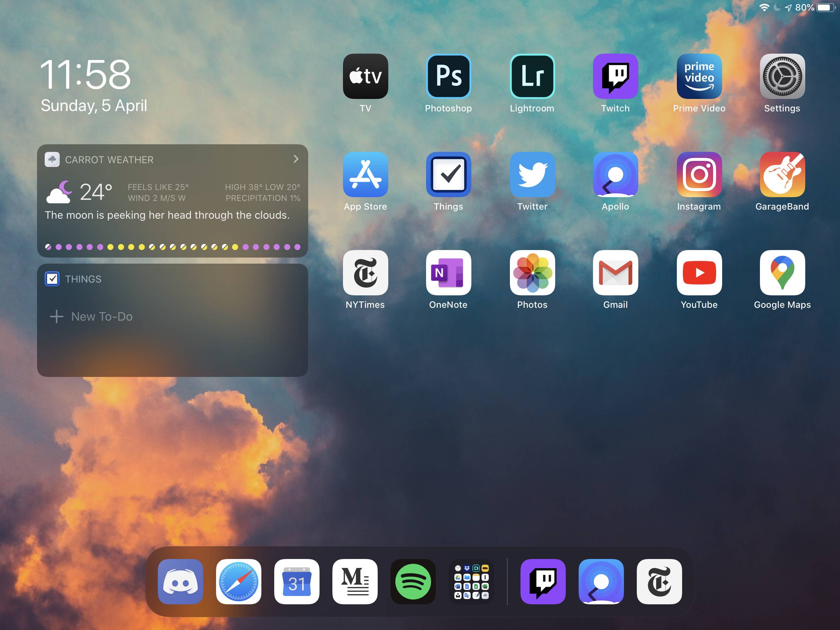
Task: Launch Spotify from the dock
Action: click(x=413, y=581)
